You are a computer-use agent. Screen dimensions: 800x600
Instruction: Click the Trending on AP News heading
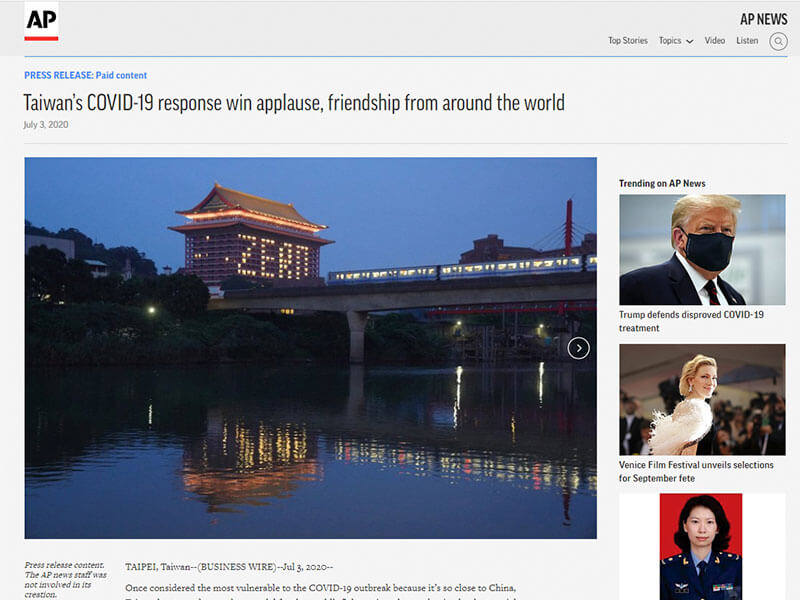(x=662, y=183)
